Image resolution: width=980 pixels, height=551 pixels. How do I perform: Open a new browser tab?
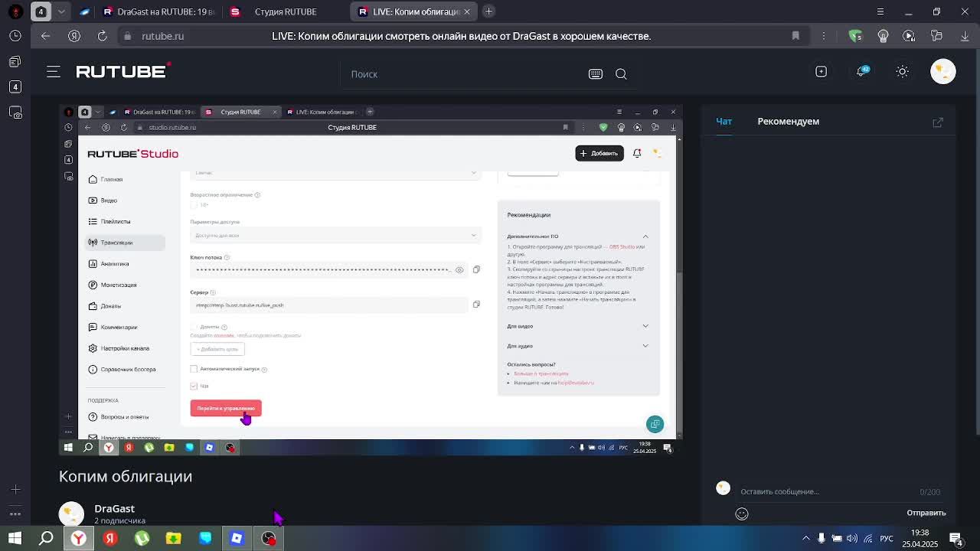488,11
